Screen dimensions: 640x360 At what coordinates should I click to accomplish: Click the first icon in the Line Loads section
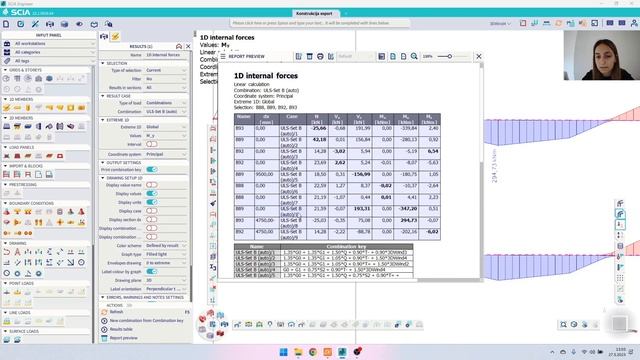coord(7,321)
